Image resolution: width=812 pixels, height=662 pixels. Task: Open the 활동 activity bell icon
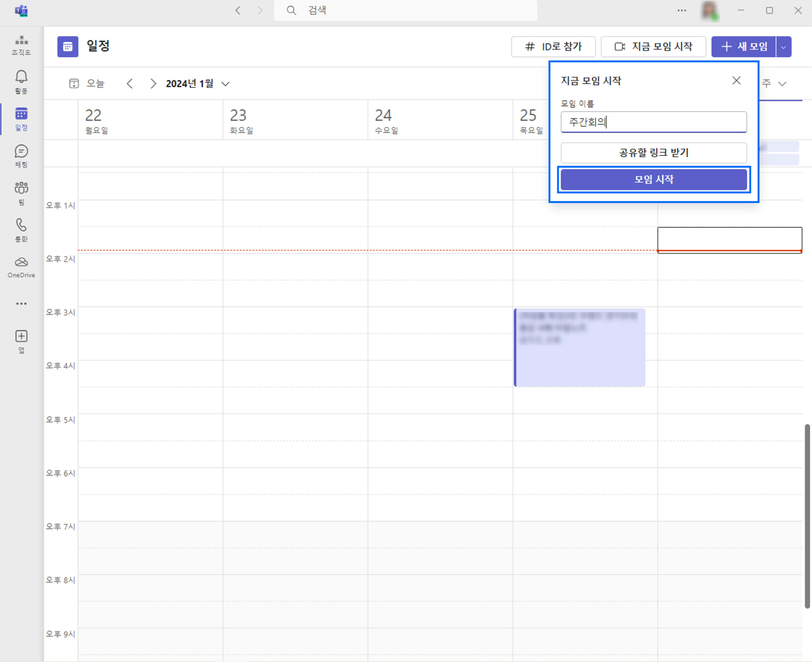(21, 81)
